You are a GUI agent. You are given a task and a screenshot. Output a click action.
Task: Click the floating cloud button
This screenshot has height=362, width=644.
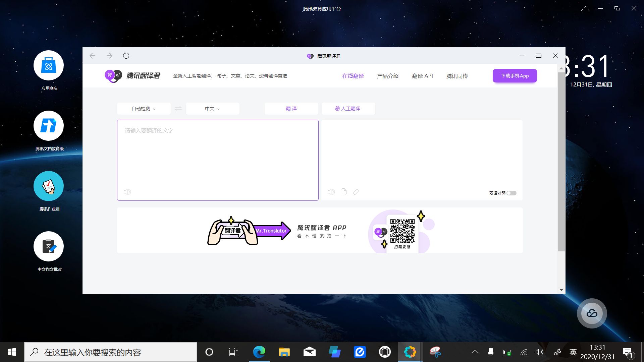(592, 313)
